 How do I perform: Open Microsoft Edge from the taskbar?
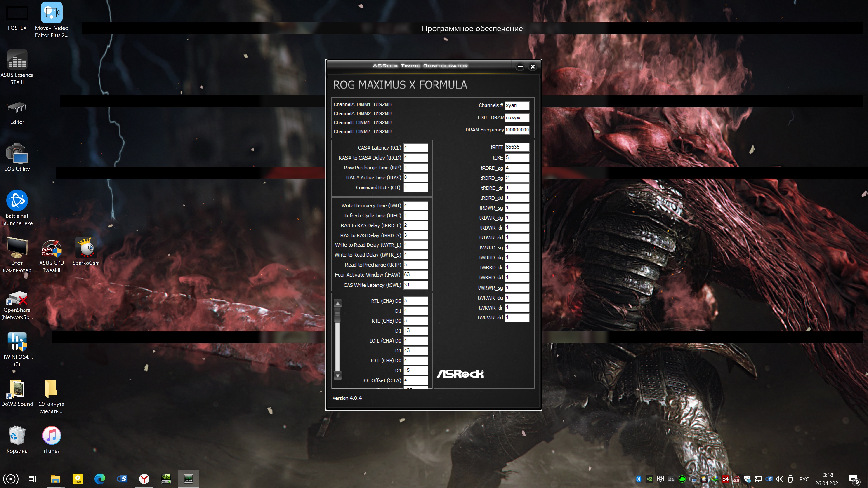pyautogui.click(x=100, y=479)
